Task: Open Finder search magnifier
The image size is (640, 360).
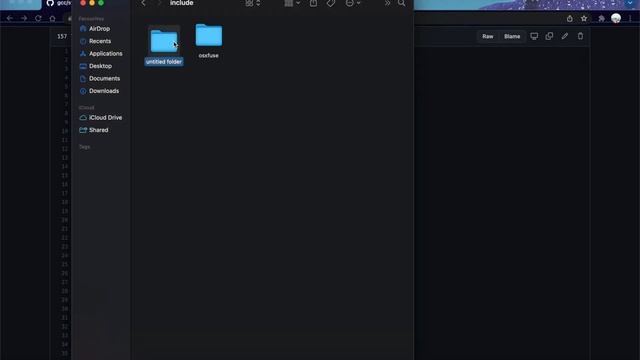Action: click(x=402, y=3)
